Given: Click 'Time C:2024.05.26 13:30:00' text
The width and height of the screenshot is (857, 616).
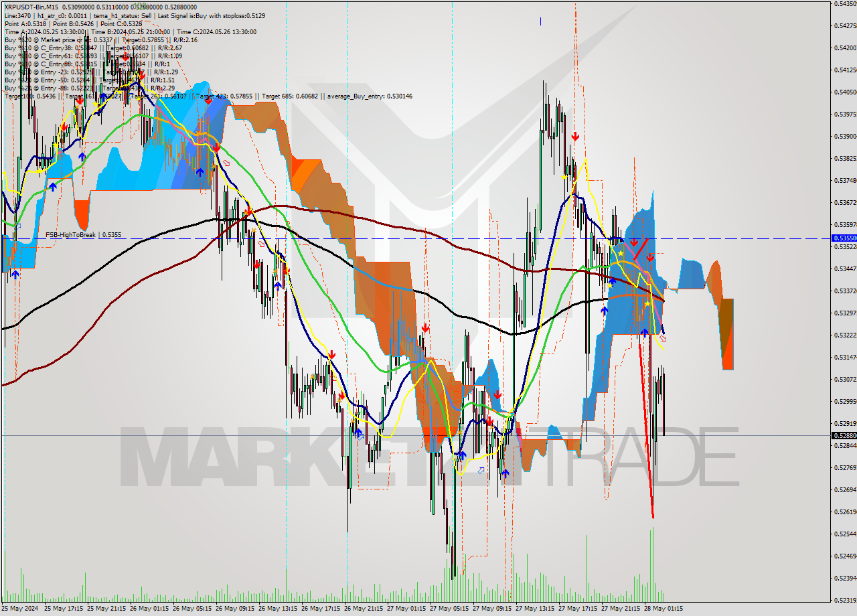Looking at the screenshot, I should 216,31.
